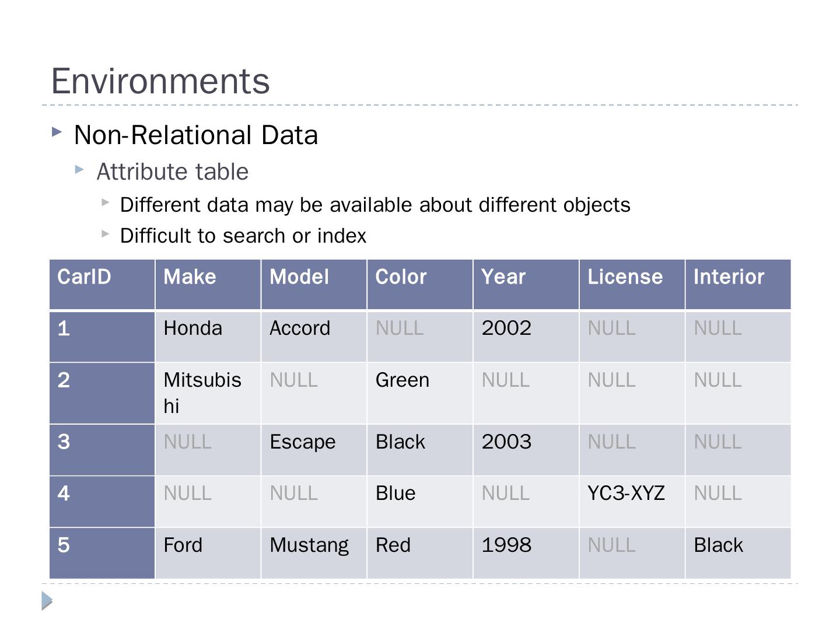Viewport: 840px width, 630px height.
Task: Click the bullet arrow beside Attribute table
Action: [80, 170]
